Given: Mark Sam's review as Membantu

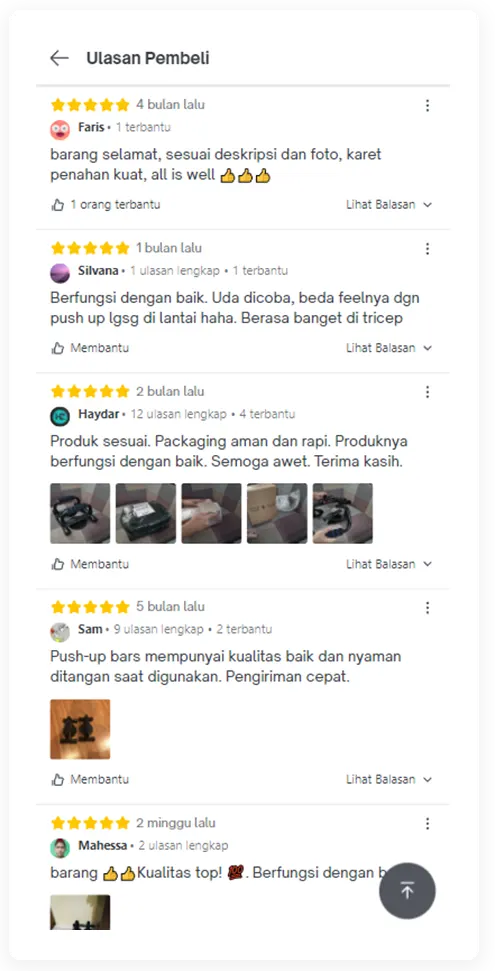Looking at the screenshot, I should coord(90,780).
